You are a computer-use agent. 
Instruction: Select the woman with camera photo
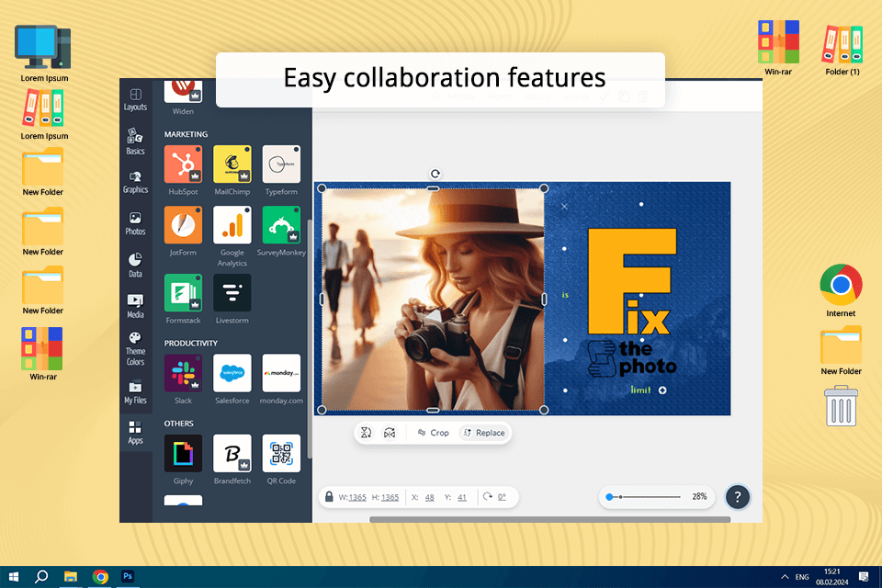coord(433,299)
